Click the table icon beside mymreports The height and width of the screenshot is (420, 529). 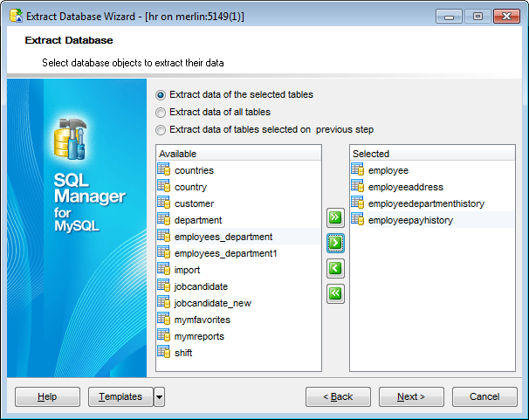tap(164, 335)
